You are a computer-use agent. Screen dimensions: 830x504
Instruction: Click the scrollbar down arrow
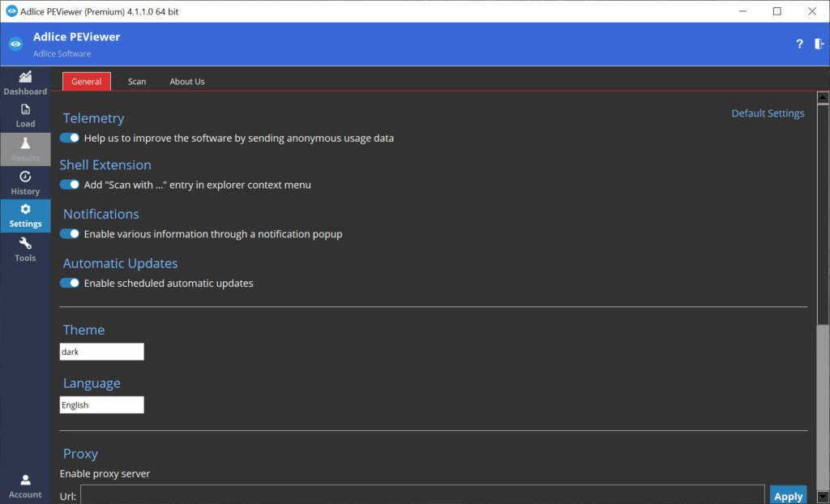coord(823,497)
